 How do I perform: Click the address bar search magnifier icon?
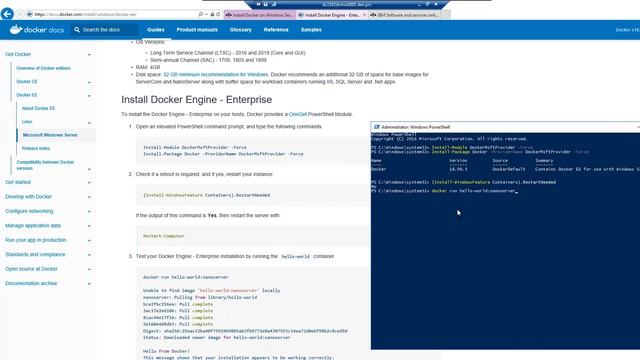[x=200, y=14]
